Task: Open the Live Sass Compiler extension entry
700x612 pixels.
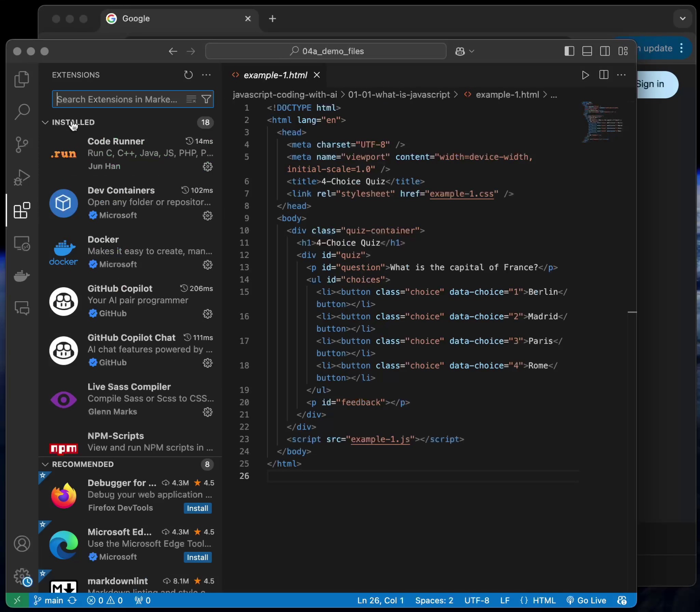Action: (x=130, y=399)
